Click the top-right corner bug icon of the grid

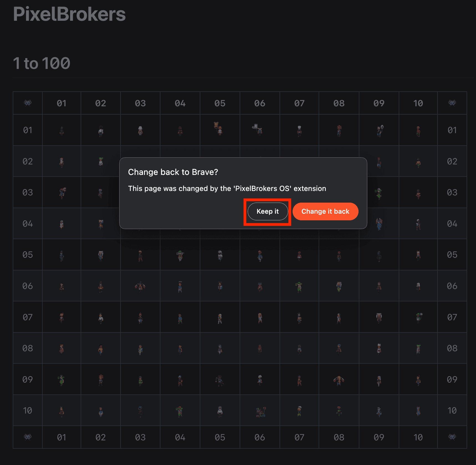452,103
